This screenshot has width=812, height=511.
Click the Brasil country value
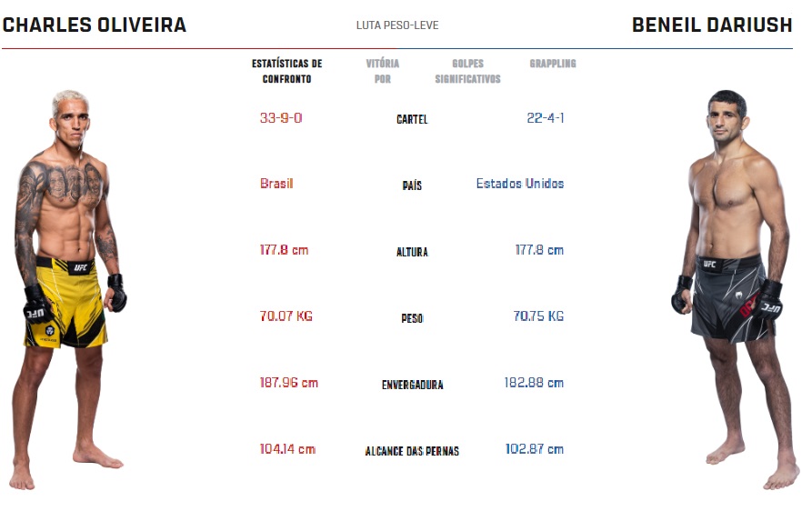tap(276, 184)
